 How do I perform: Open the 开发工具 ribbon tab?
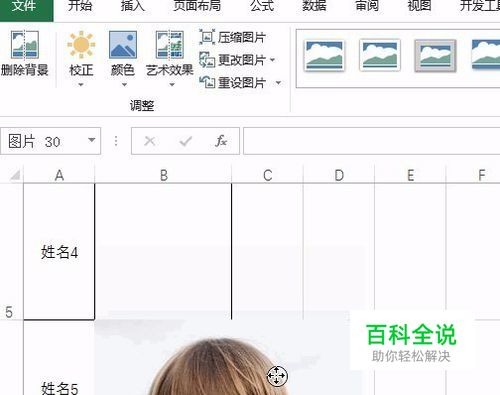[x=480, y=6]
